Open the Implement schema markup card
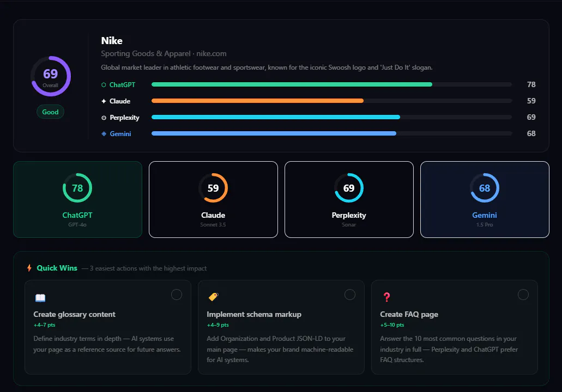The height and width of the screenshot is (392, 562). pos(281,327)
